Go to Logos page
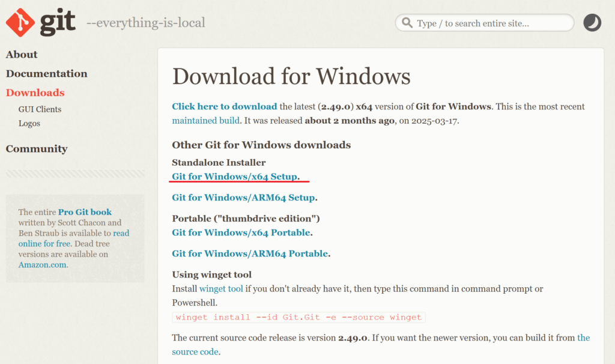Screen dimensions: 615x364 29,124
